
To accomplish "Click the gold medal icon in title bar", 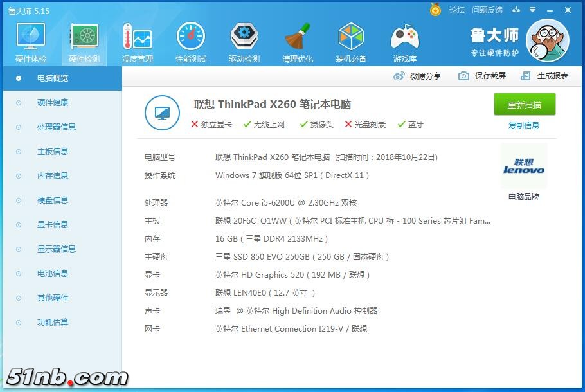I will pos(436,10).
